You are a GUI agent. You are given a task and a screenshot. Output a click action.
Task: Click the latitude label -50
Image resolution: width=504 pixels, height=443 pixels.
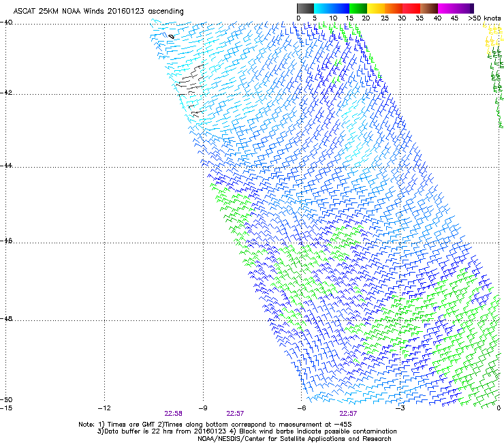[6, 399]
